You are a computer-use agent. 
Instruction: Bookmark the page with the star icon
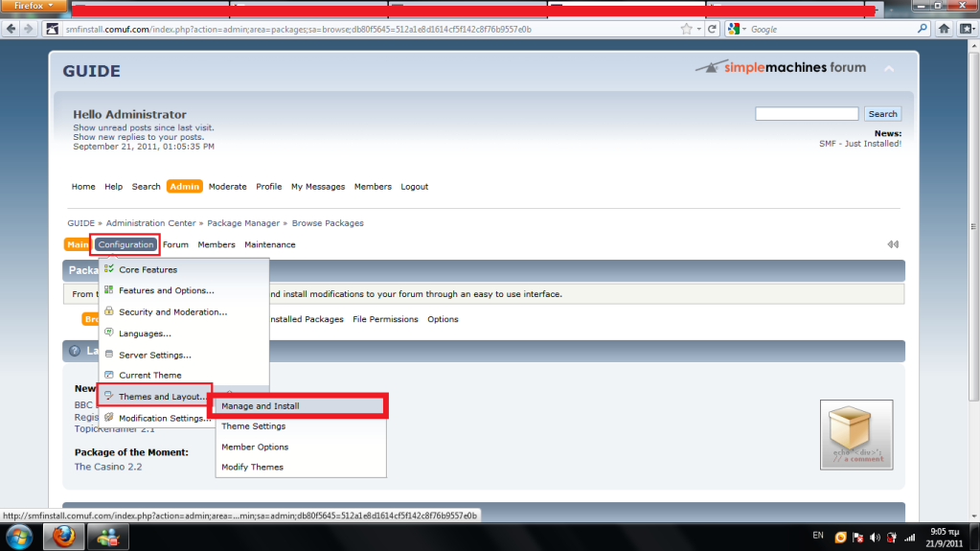pyautogui.click(x=683, y=30)
